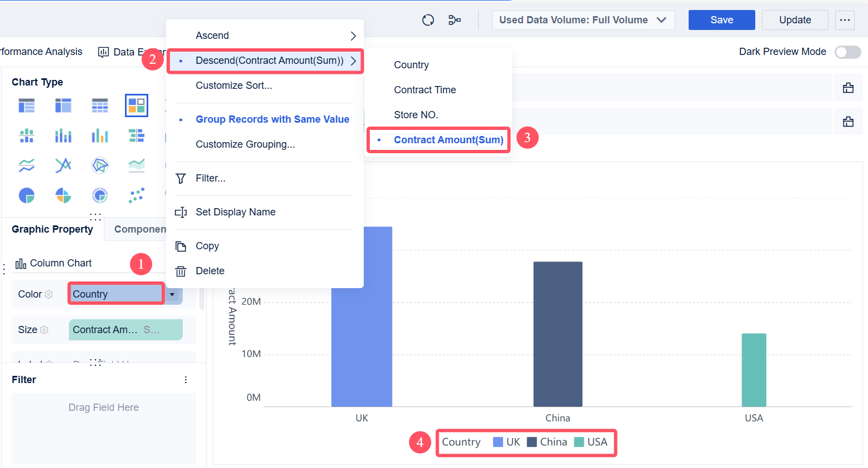
Task: Click the Size settings gear icon
Action: click(44, 330)
